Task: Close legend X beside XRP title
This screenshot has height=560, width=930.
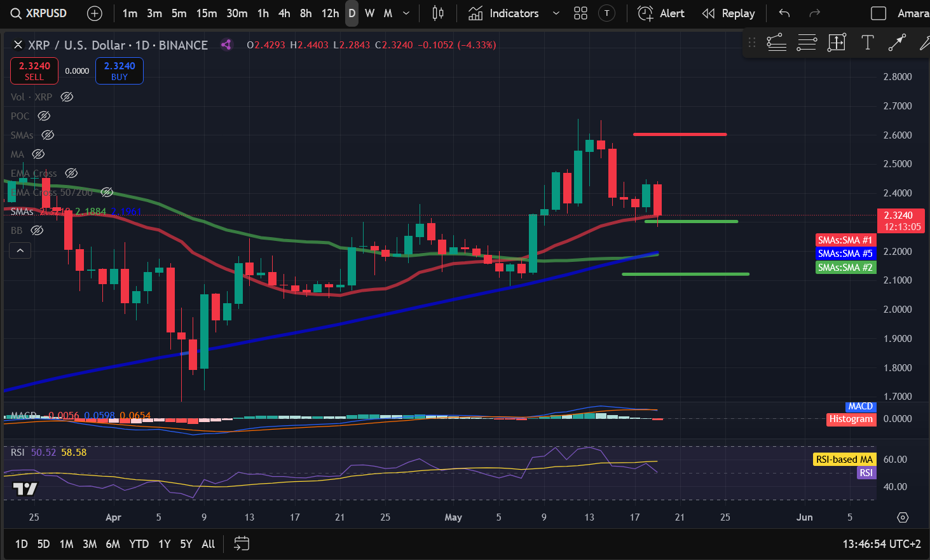Action: [18, 44]
